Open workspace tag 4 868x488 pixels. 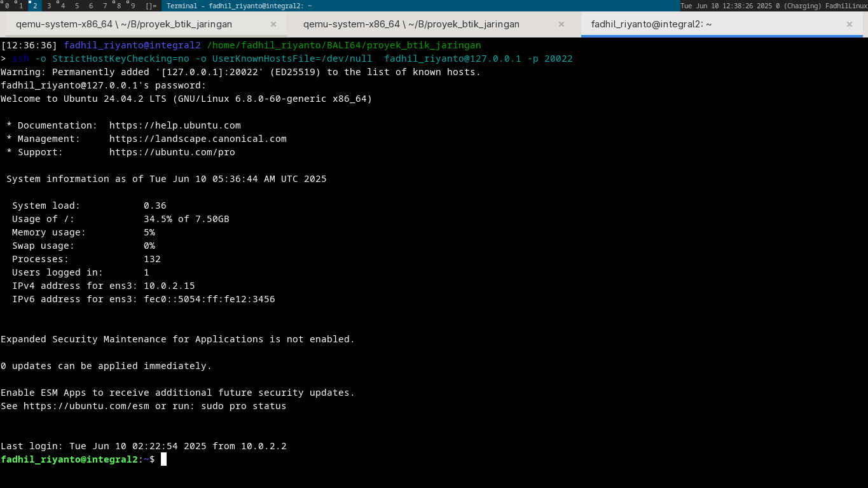pyautogui.click(x=63, y=6)
